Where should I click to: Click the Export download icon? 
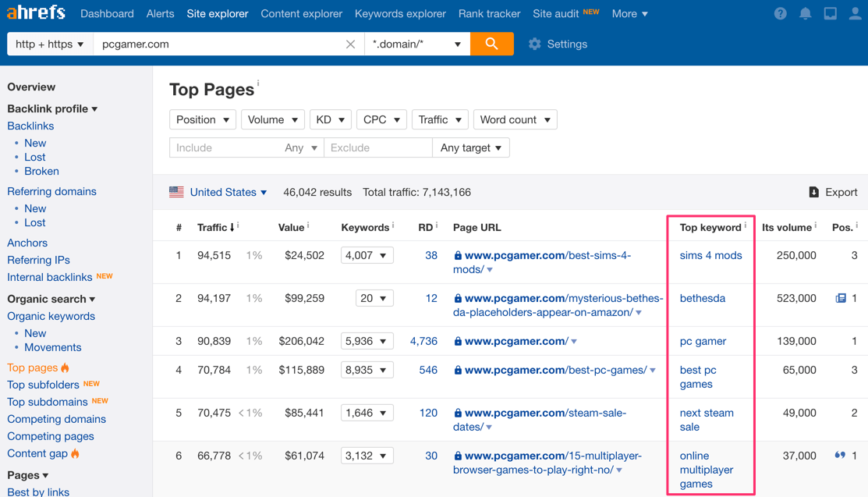click(x=813, y=192)
